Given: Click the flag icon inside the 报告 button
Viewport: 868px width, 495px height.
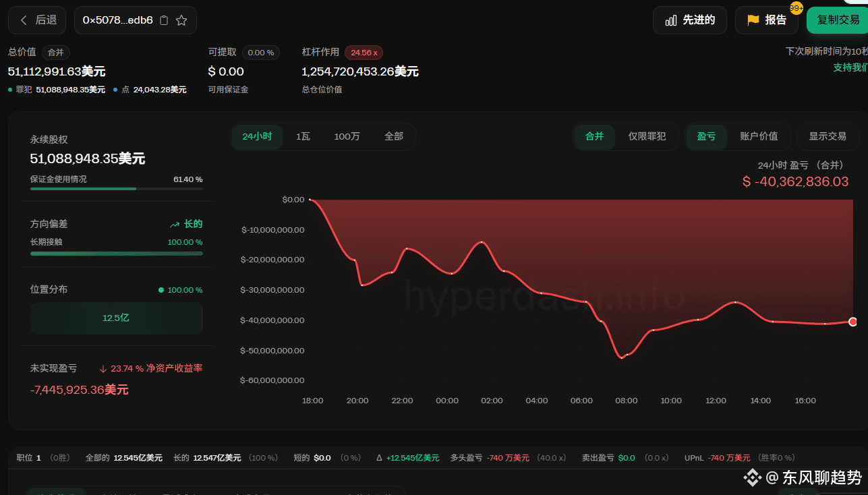Looking at the screenshot, I should pos(753,20).
